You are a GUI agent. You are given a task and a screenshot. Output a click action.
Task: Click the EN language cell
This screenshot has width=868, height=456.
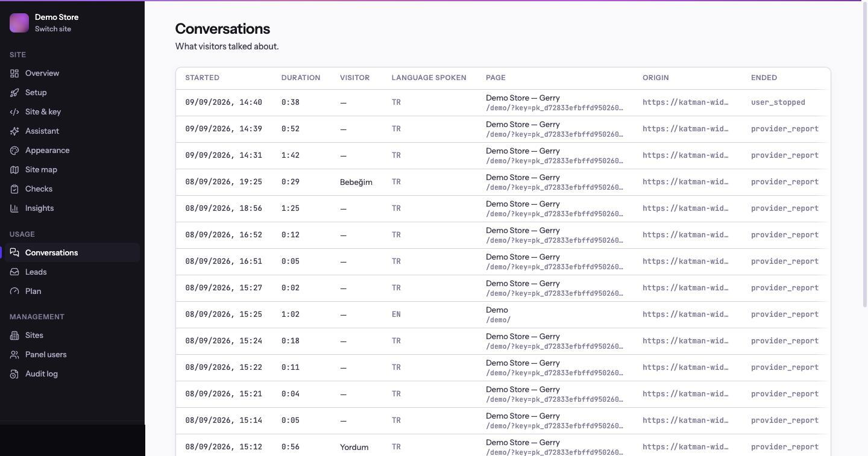(x=396, y=314)
